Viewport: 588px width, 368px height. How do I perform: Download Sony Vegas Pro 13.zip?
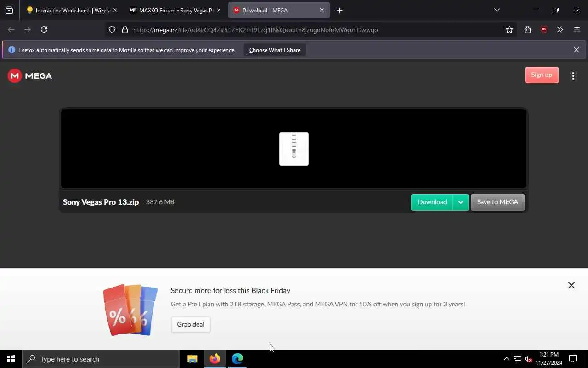[432, 202]
